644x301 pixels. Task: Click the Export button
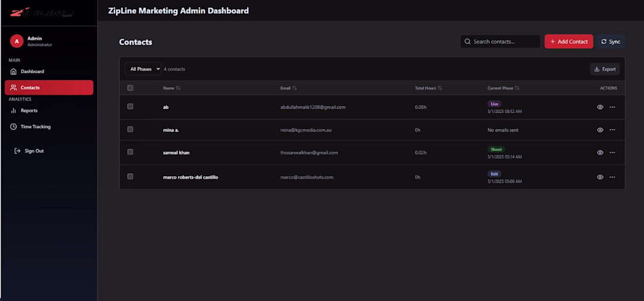605,69
